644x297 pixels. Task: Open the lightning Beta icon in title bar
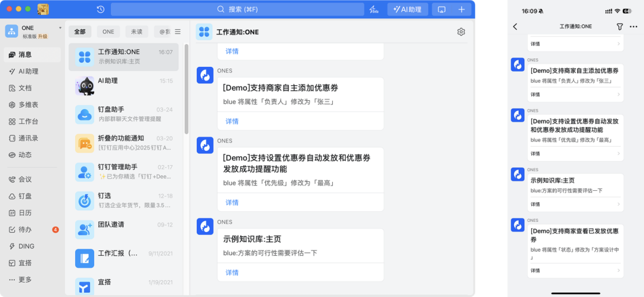tap(374, 10)
